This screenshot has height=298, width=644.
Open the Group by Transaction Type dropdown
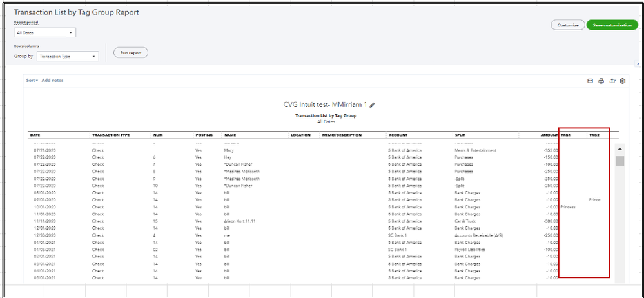(x=68, y=56)
